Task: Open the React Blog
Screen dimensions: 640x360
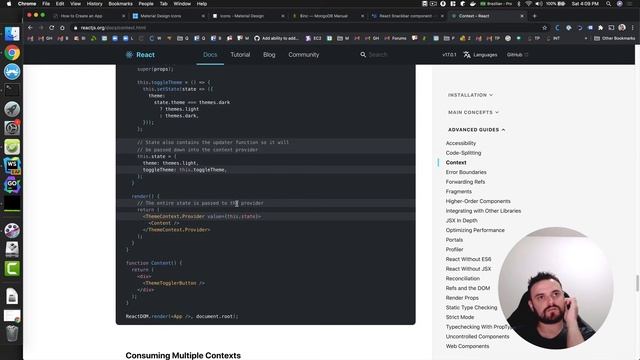Action: [269, 55]
